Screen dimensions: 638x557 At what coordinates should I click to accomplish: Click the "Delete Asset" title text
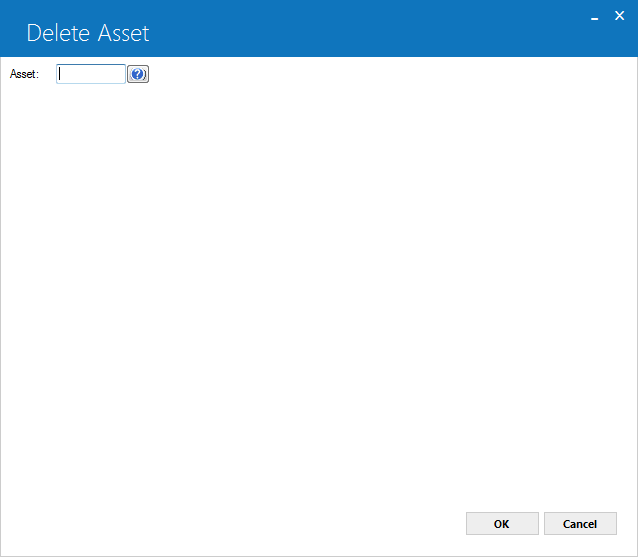pyautogui.click(x=88, y=33)
